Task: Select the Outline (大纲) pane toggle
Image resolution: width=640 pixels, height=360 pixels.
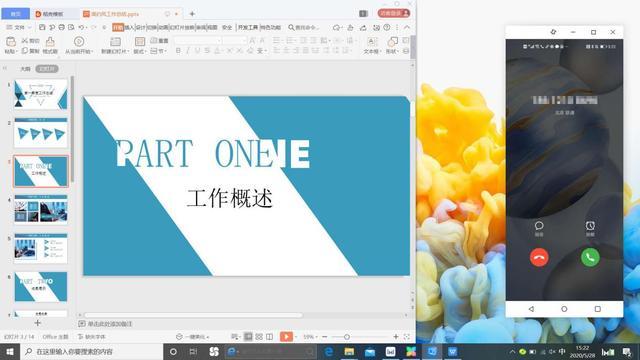Action: point(25,69)
